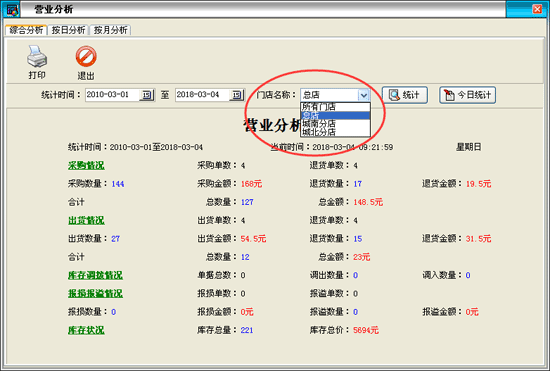Click the app icon in title bar
The height and width of the screenshot is (371, 550).
(12, 9)
